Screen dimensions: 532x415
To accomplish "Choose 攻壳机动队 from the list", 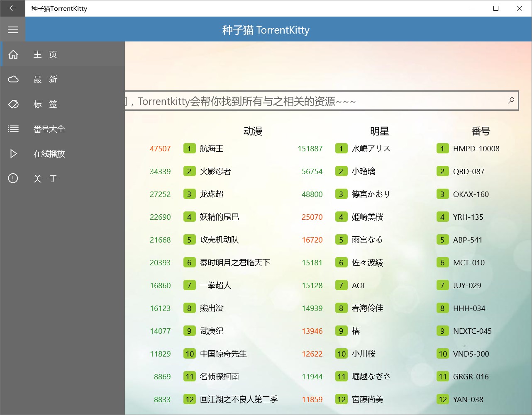I will tap(220, 240).
